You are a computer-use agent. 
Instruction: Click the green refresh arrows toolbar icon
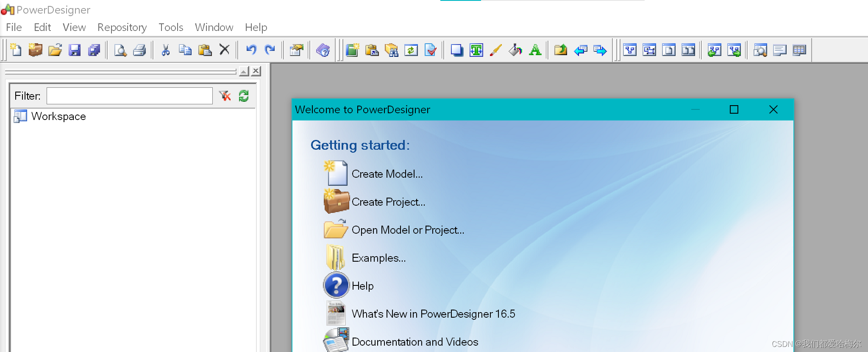(x=411, y=50)
